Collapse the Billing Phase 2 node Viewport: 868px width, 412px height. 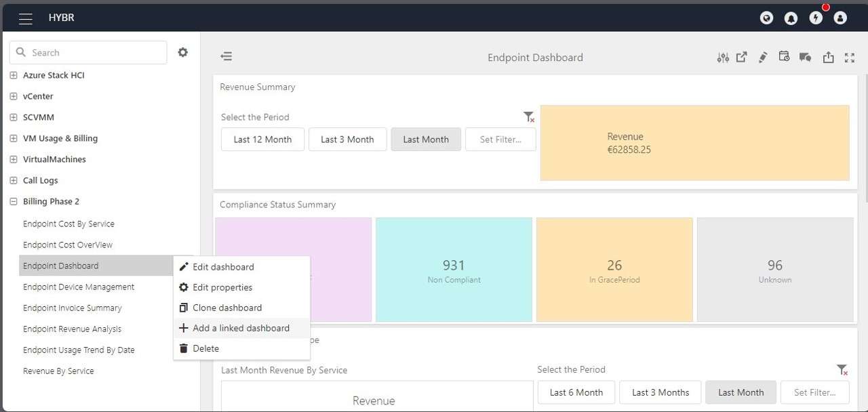point(14,201)
